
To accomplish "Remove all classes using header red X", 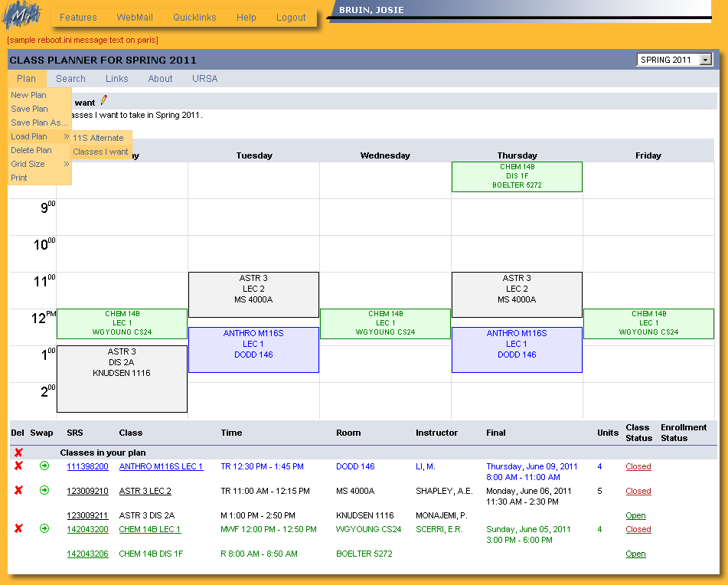I will (x=18, y=453).
